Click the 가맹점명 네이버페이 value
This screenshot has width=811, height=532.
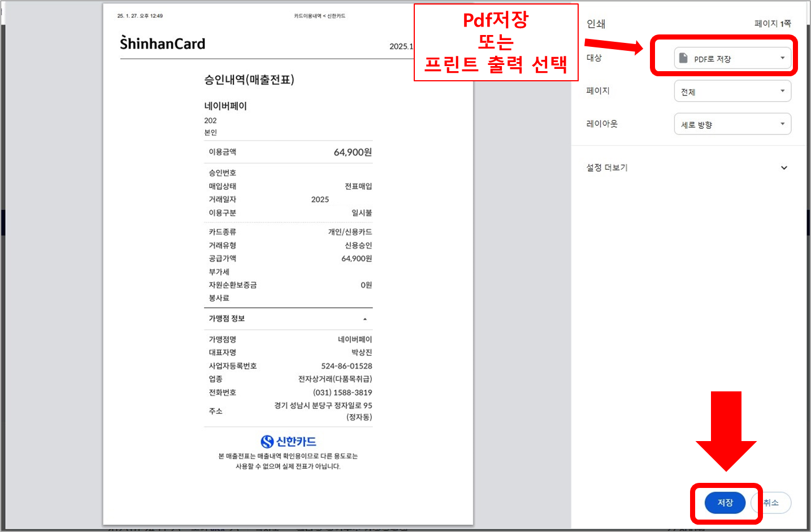(355, 339)
